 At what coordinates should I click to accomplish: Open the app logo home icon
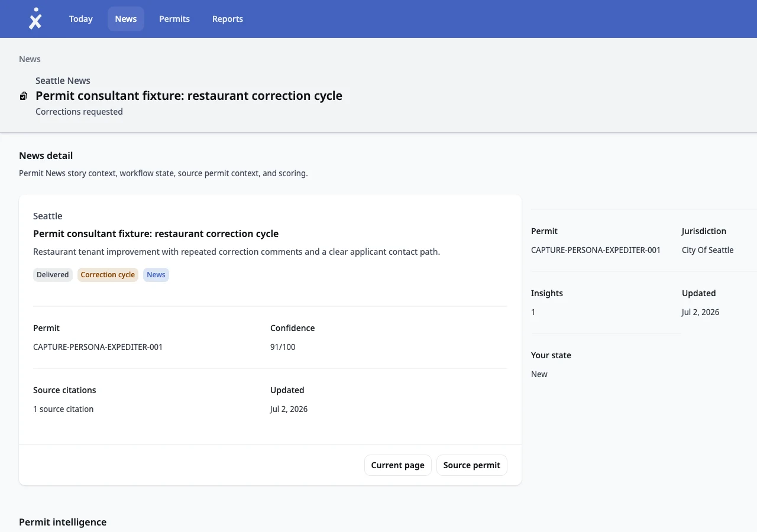[35, 19]
